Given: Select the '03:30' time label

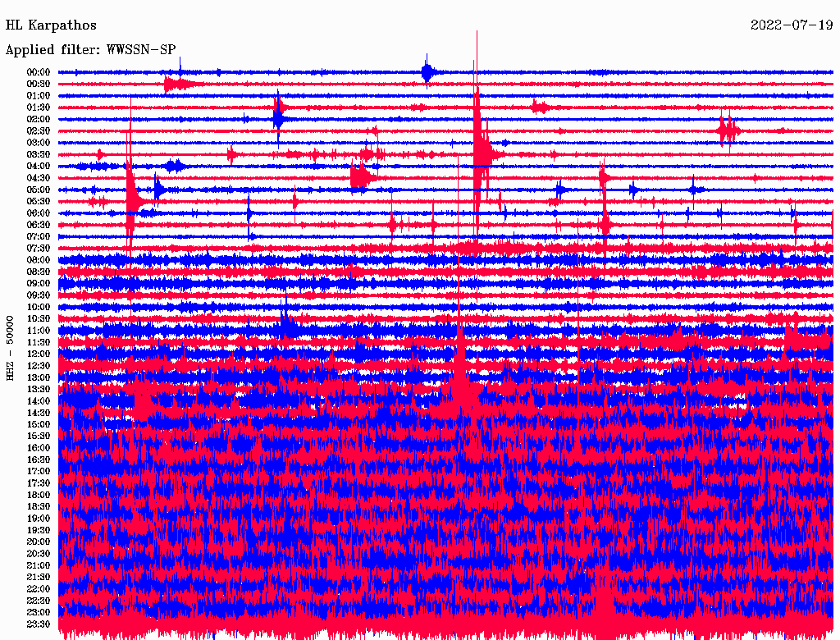Looking at the screenshot, I should click(39, 155).
